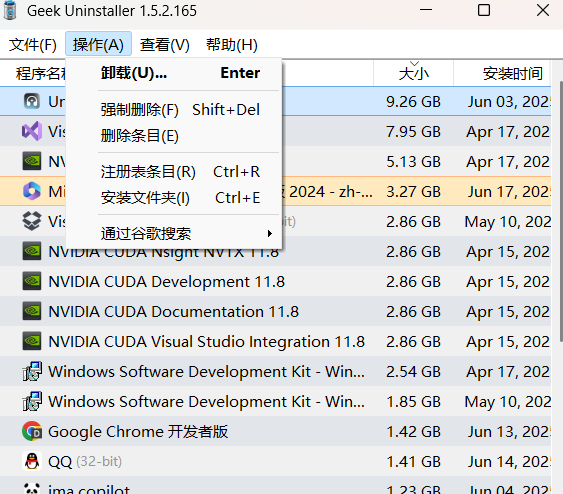Click the stacked-boxes icon in the May 10 2.86 GB row
The height and width of the screenshot is (494, 563).
[32, 221]
